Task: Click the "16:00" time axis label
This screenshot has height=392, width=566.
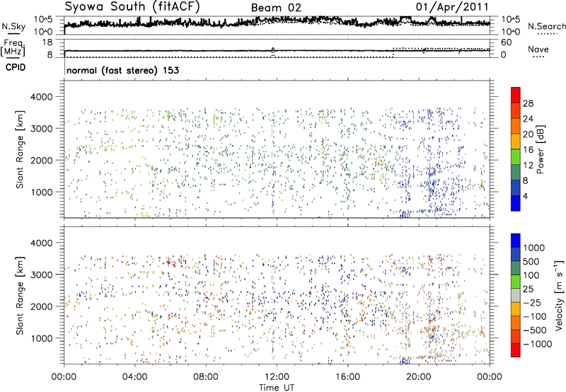Action: coord(347,377)
